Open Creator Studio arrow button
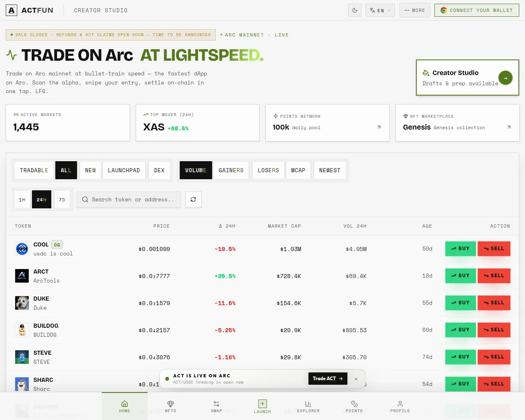 pyautogui.click(x=505, y=78)
